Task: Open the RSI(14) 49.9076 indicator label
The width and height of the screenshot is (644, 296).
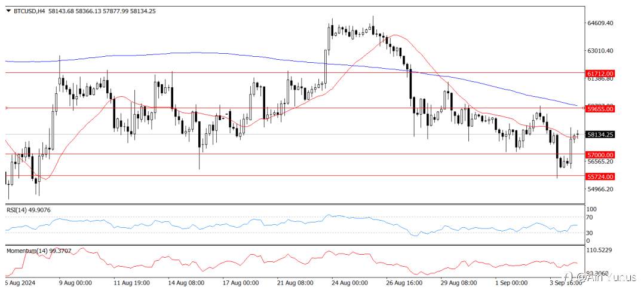Action: click(28, 210)
